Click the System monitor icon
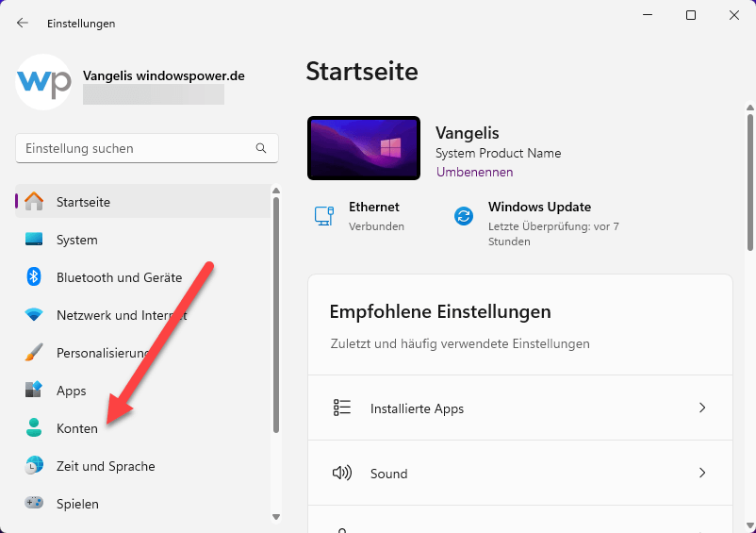756x533 pixels. (34, 240)
